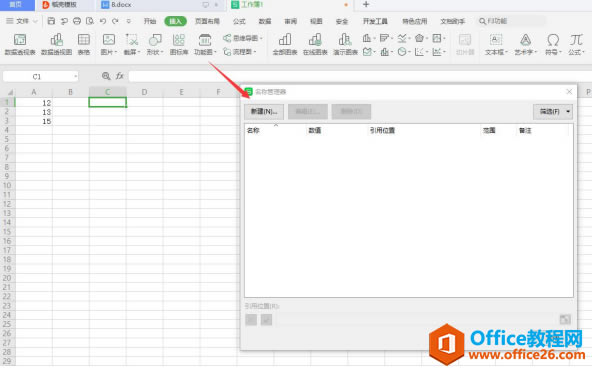
Task: Expand the radar chart type dropdown
Action: [427, 38]
